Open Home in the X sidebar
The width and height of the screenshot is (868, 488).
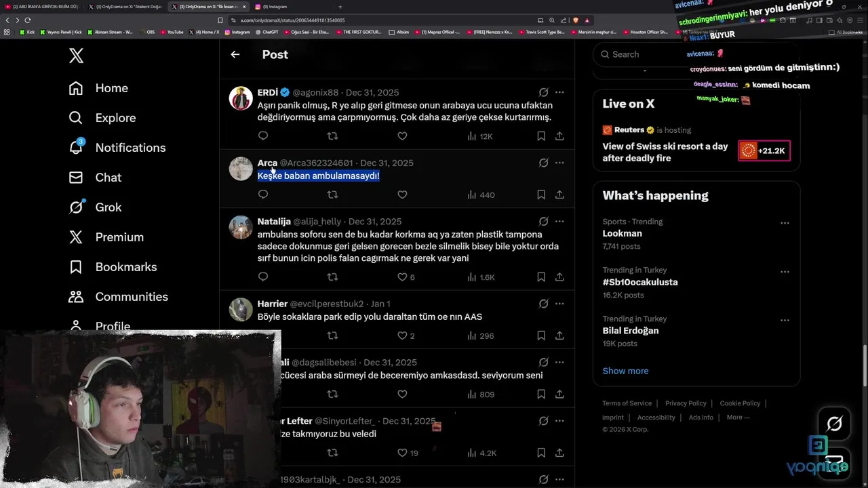[x=98, y=88]
